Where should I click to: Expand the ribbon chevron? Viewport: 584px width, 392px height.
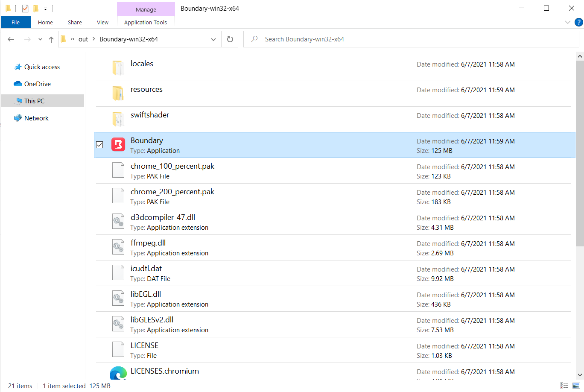(x=567, y=22)
